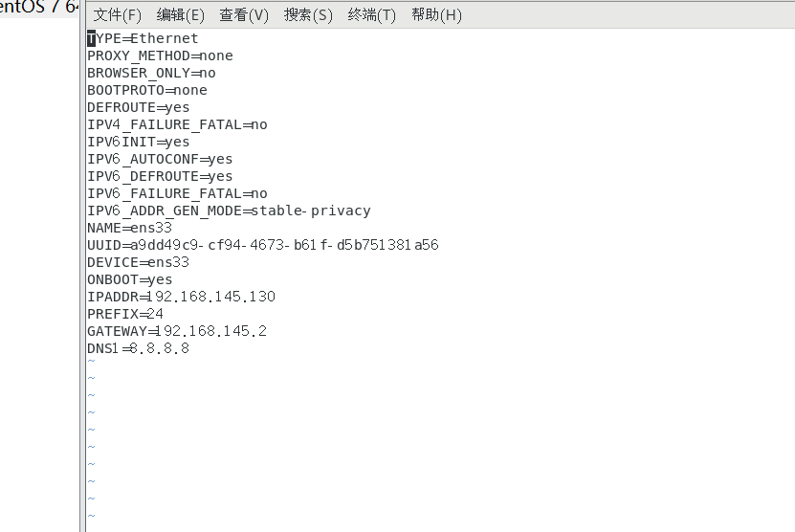Screen dimensions: 795x532
Task: Click the UUID value line
Action: click(x=262, y=245)
